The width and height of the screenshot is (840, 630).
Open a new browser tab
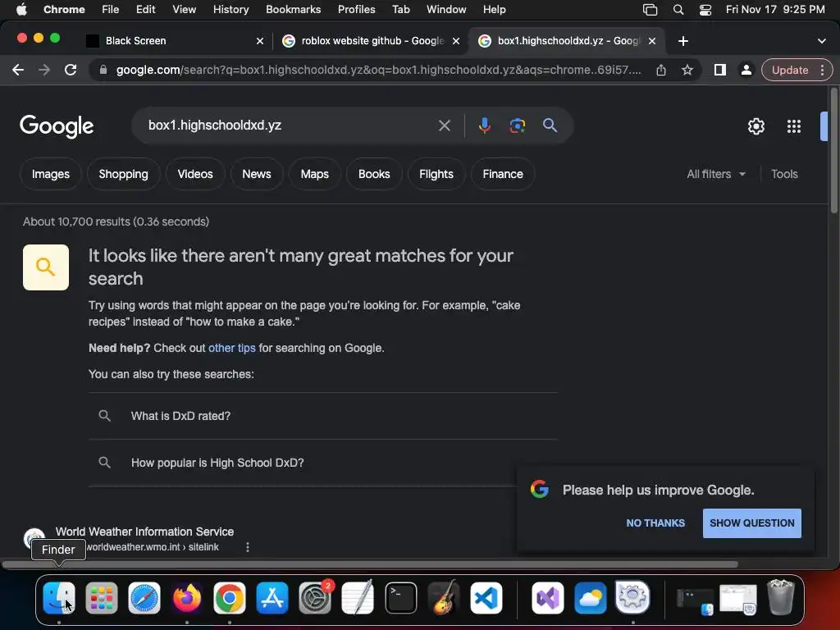click(x=683, y=41)
